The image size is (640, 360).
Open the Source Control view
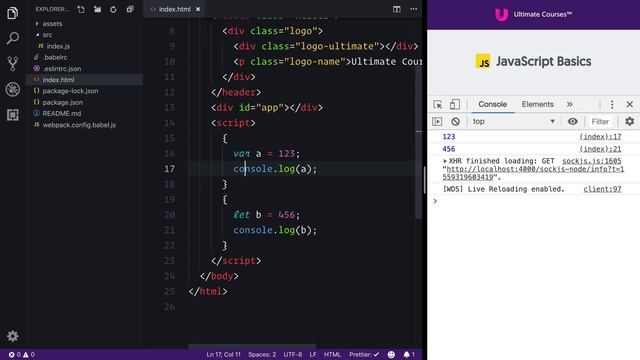pyautogui.click(x=13, y=64)
